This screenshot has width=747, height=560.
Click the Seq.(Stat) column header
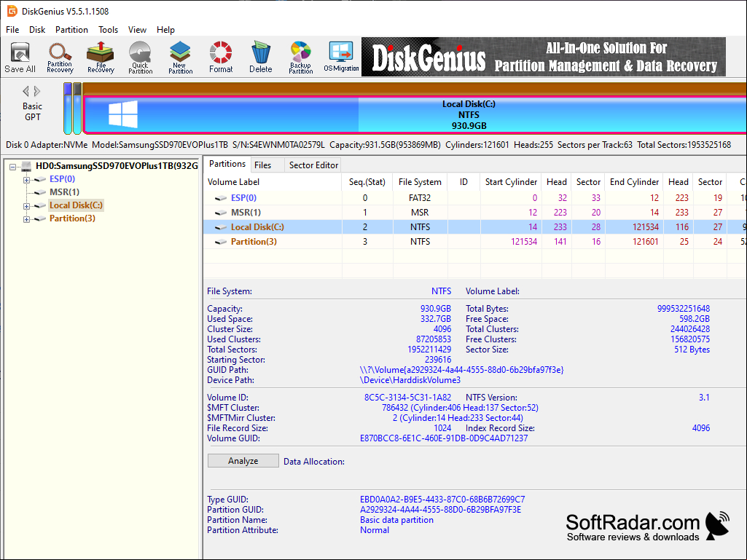click(367, 182)
